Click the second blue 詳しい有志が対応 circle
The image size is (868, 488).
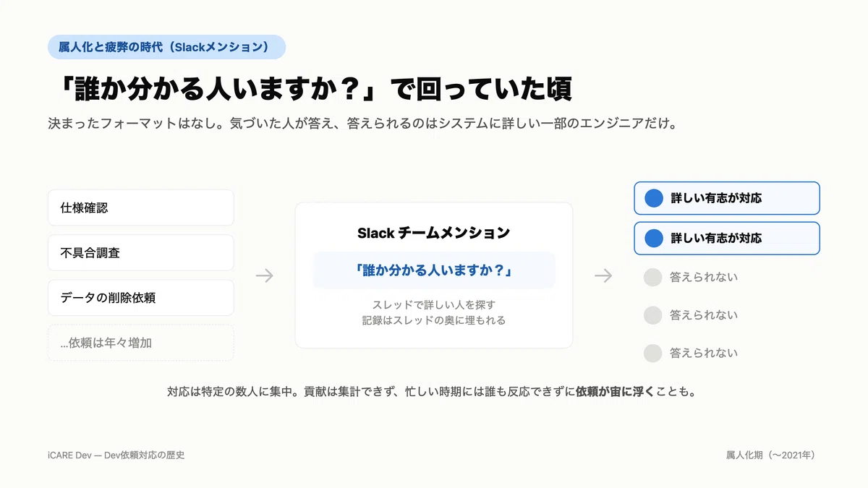point(654,238)
